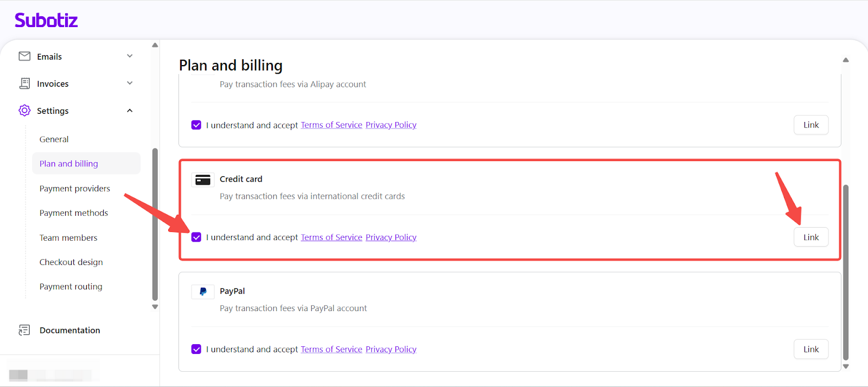Collapse the Settings menu chevron
This screenshot has height=387, width=868.
click(x=130, y=111)
